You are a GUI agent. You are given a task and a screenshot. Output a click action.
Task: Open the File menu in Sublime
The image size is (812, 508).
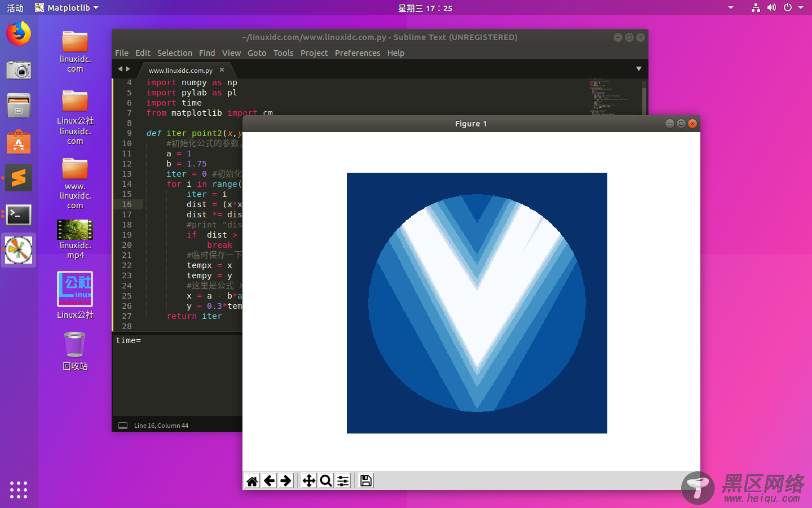click(x=122, y=53)
